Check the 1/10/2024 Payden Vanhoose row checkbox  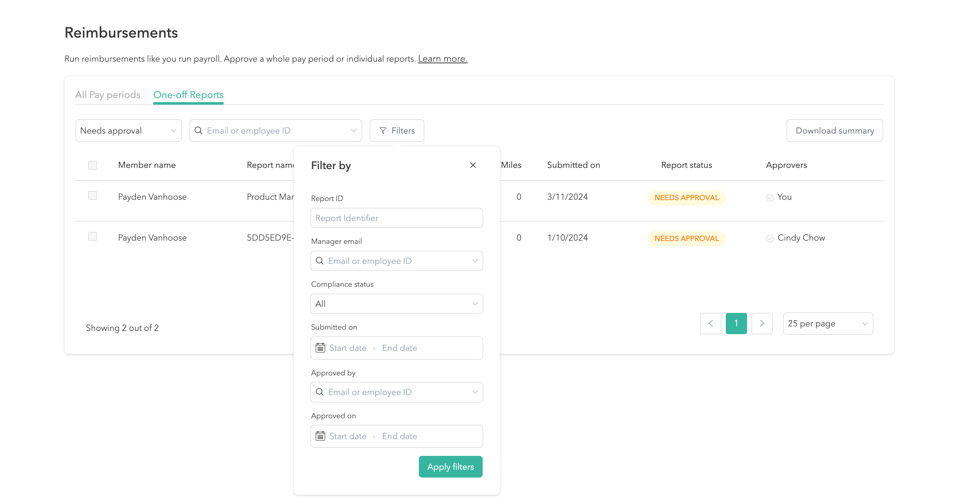click(93, 237)
